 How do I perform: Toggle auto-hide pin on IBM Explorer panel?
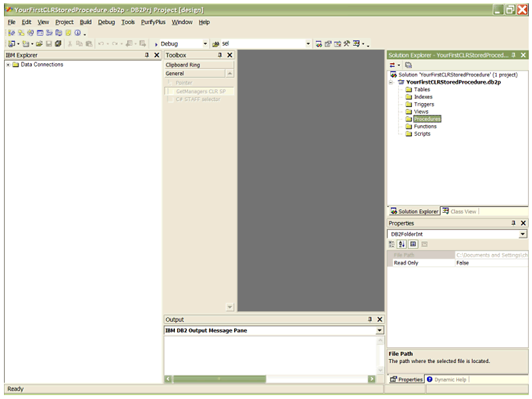point(147,55)
